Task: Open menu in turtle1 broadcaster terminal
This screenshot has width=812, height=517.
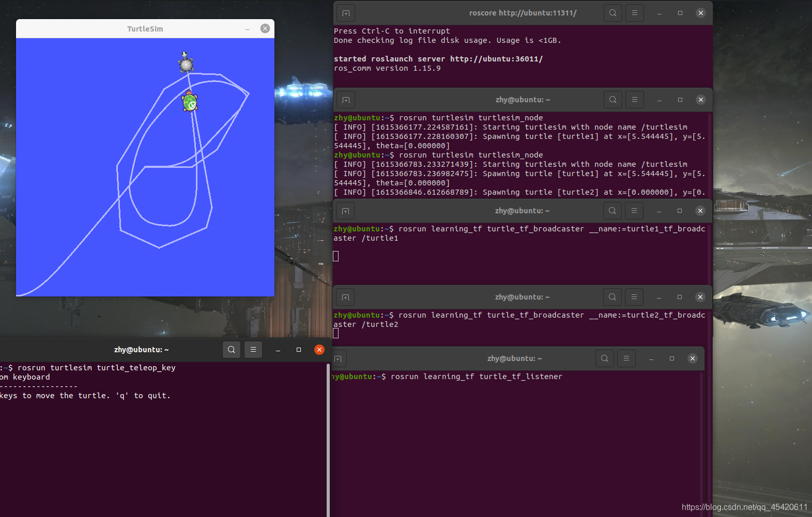Action: pos(634,211)
